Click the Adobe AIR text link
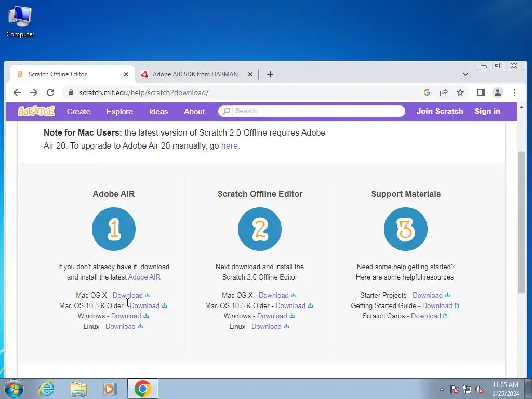 click(144, 277)
